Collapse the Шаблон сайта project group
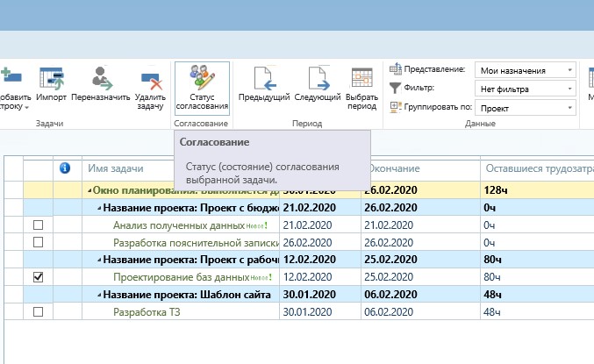Screen dimensions: 594x364 pos(98,295)
